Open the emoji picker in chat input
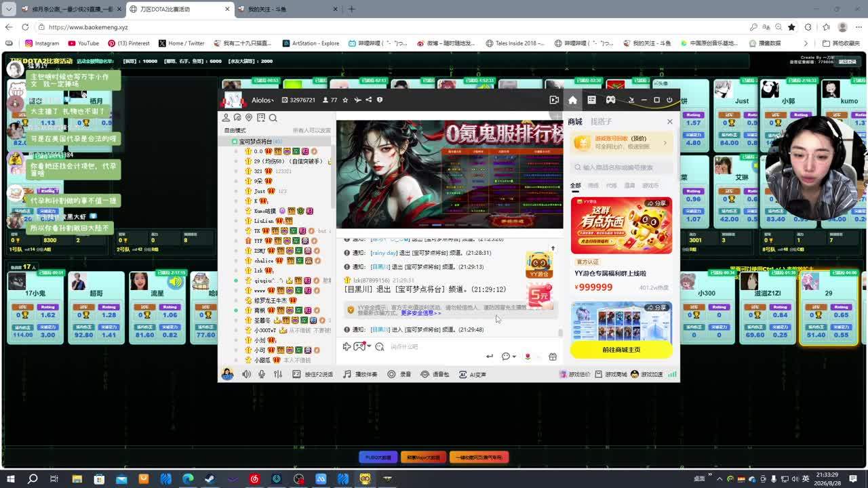868x488 pixels. tap(380, 346)
